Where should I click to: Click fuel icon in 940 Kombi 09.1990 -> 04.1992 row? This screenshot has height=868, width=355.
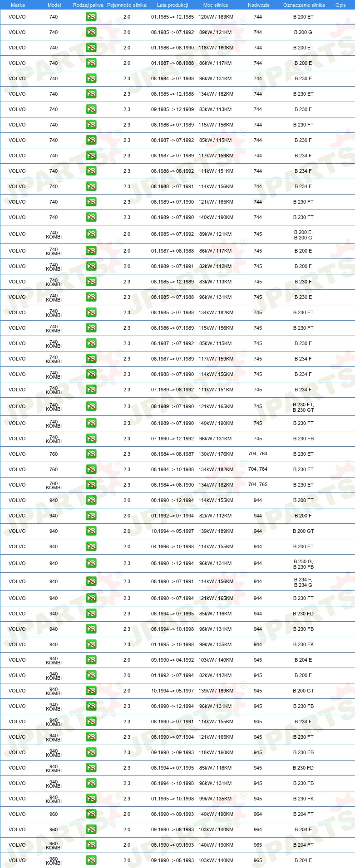pos(91,660)
